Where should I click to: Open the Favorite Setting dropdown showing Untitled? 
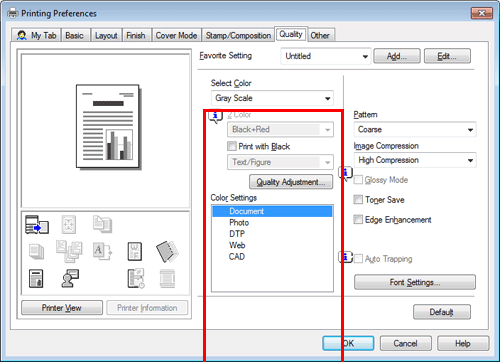click(x=326, y=56)
